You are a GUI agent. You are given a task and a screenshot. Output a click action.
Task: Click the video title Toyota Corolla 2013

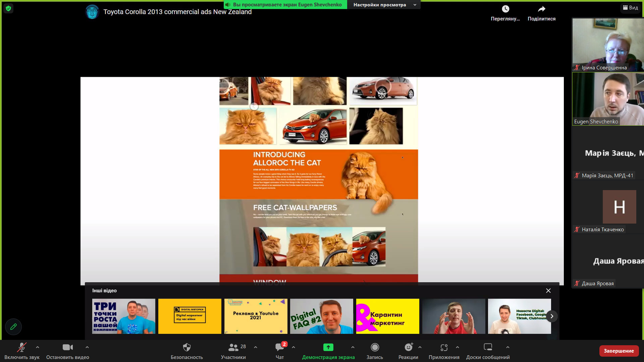click(x=177, y=12)
